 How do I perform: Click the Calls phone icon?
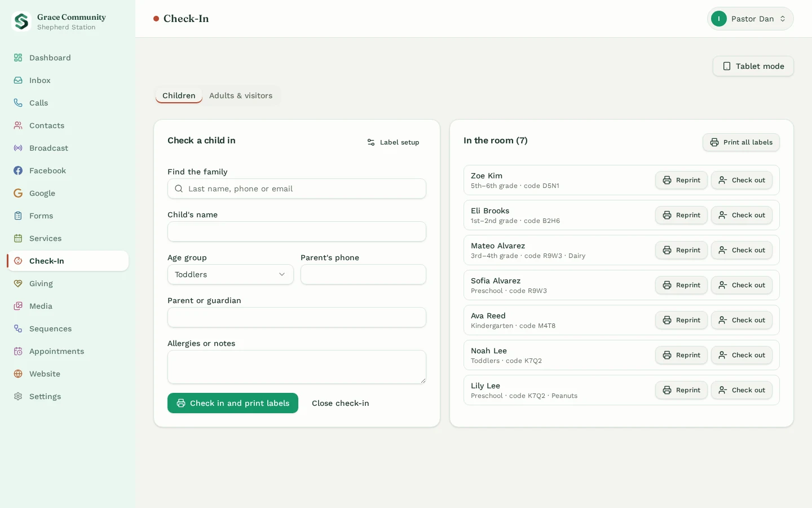pos(18,103)
